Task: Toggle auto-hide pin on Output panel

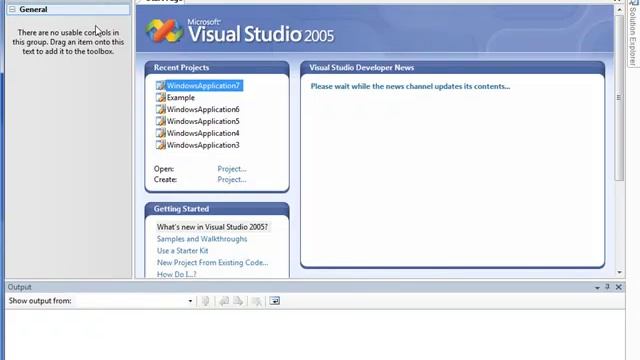Action: coord(607,287)
